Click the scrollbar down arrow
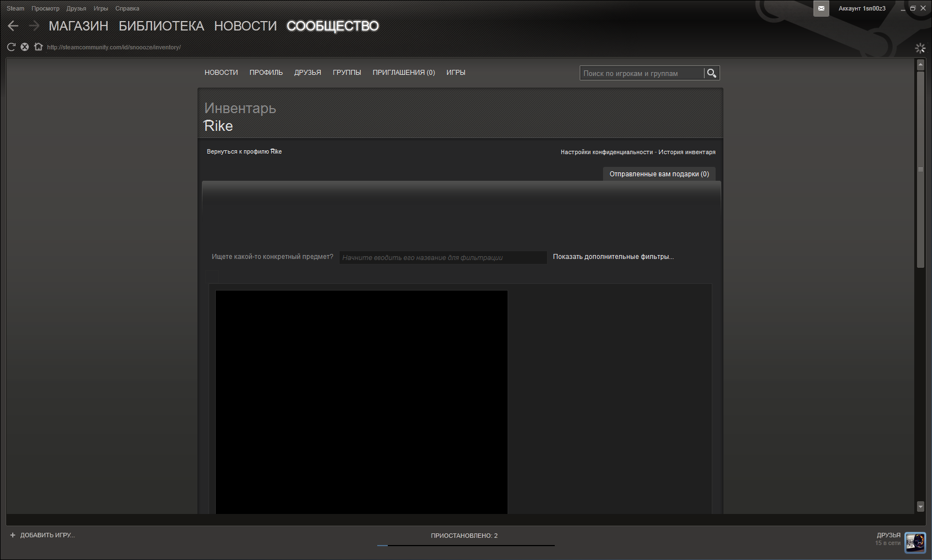The height and width of the screenshot is (560, 932). point(921,506)
